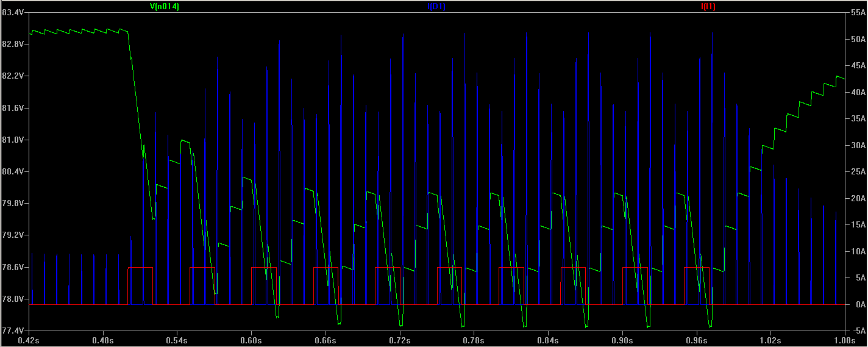Click the 1.02s time axis label
The image size is (868, 347).
770,340
